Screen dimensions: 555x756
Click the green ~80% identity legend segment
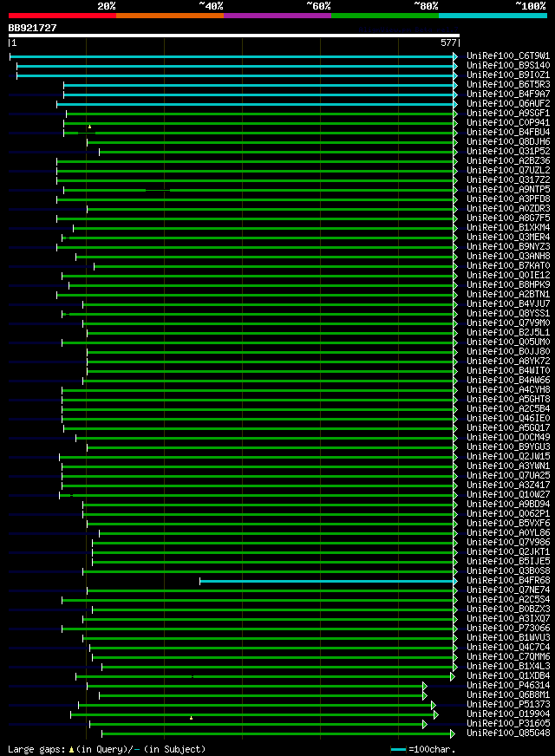385,16
